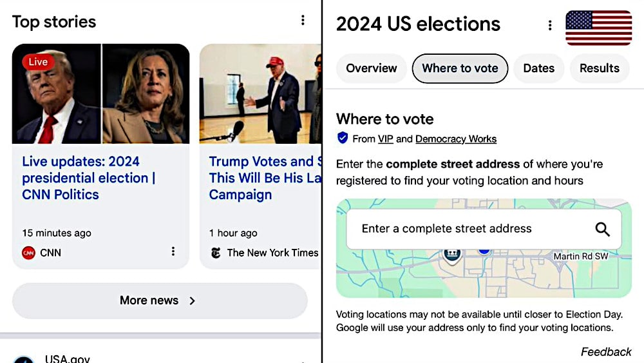This screenshot has width=644, height=363.
Task: Click the polling place map pin
Action: coord(452,253)
